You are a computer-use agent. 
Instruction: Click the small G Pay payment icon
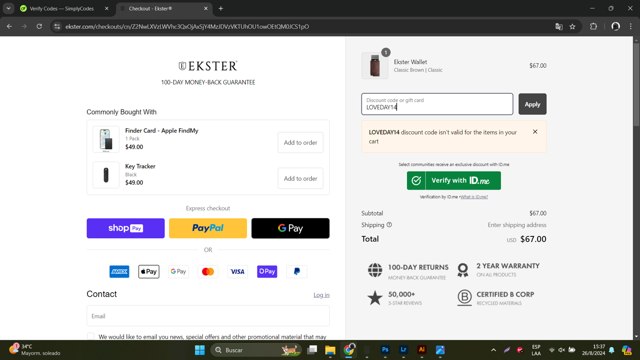178,271
